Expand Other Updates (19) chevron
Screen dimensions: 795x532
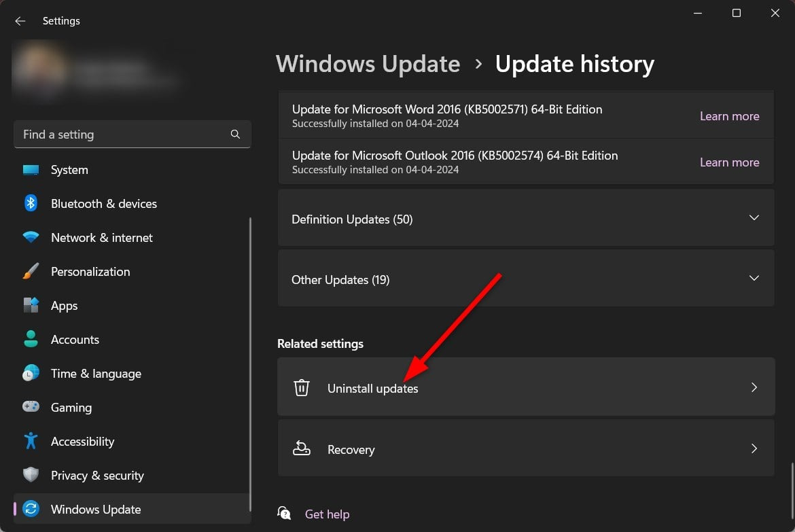tap(754, 278)
